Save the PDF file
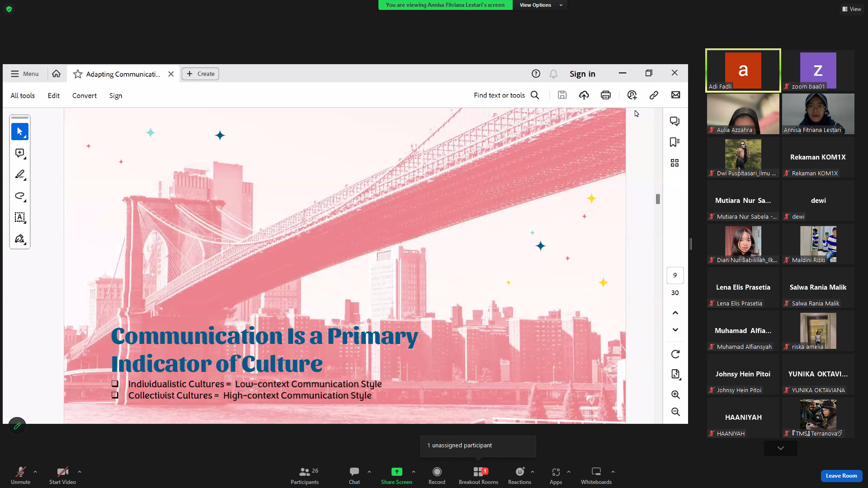Viewport: 868px width, 488px height. 562,95
